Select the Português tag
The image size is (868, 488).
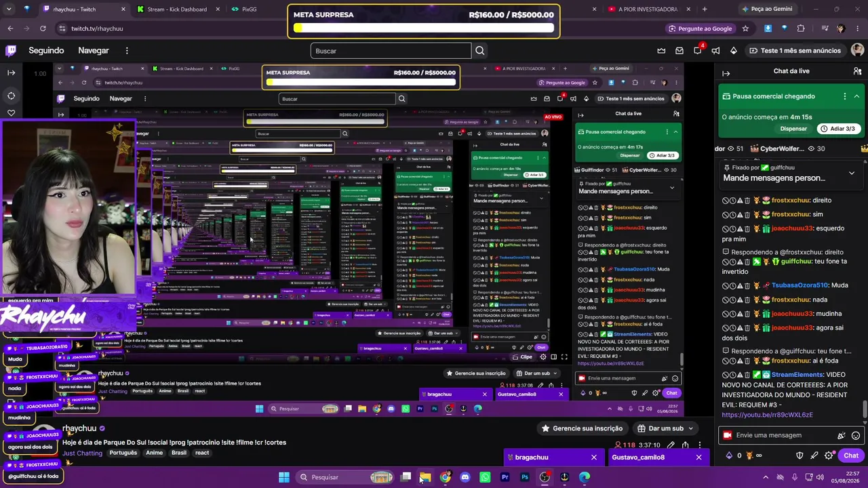click(123, 453)
